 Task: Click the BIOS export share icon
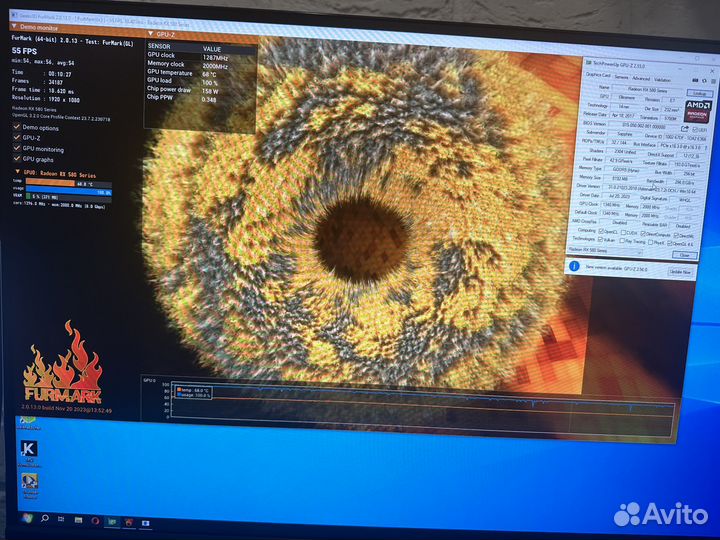[x=684, y=129]
